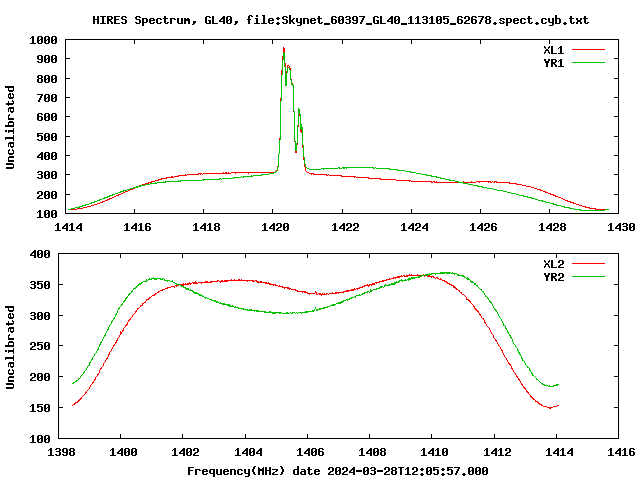The image size is (640, 480).
Task: Click the 1410 tick label on bottom plot
Action: (x=434, y=452)
